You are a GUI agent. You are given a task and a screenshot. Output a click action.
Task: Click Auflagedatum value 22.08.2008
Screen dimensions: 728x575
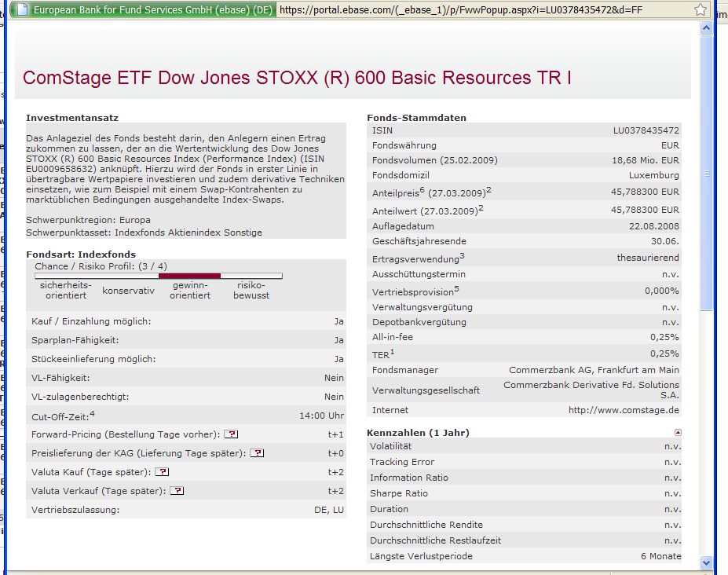[x=653, y=226]
